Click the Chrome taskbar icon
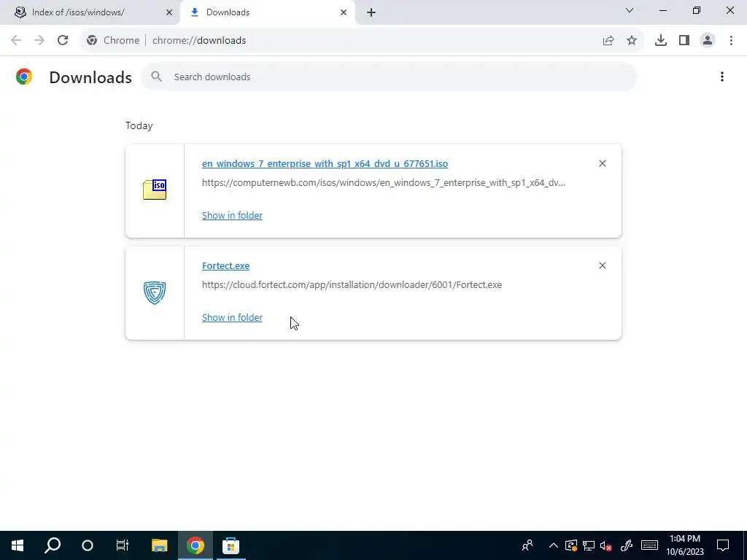Image resolution: width=747 pixels, height=560 pixels. pos(196,545)
